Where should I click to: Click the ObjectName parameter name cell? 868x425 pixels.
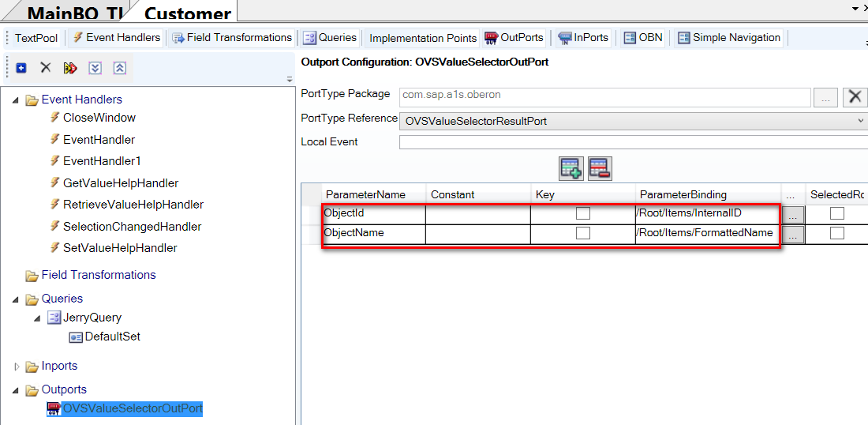click(374, 234)
